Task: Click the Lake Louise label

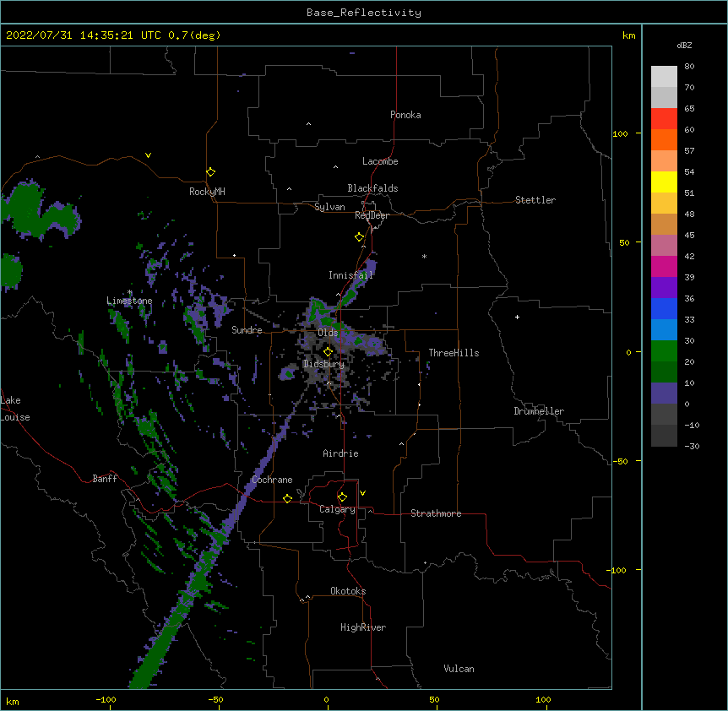Action: (x=15, y=409)
